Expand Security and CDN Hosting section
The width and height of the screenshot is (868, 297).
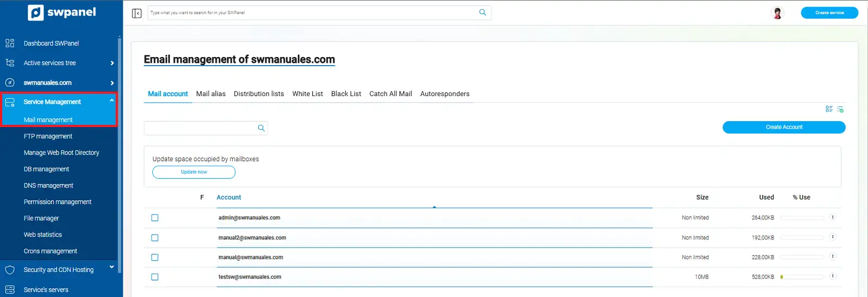click(112, 267)
